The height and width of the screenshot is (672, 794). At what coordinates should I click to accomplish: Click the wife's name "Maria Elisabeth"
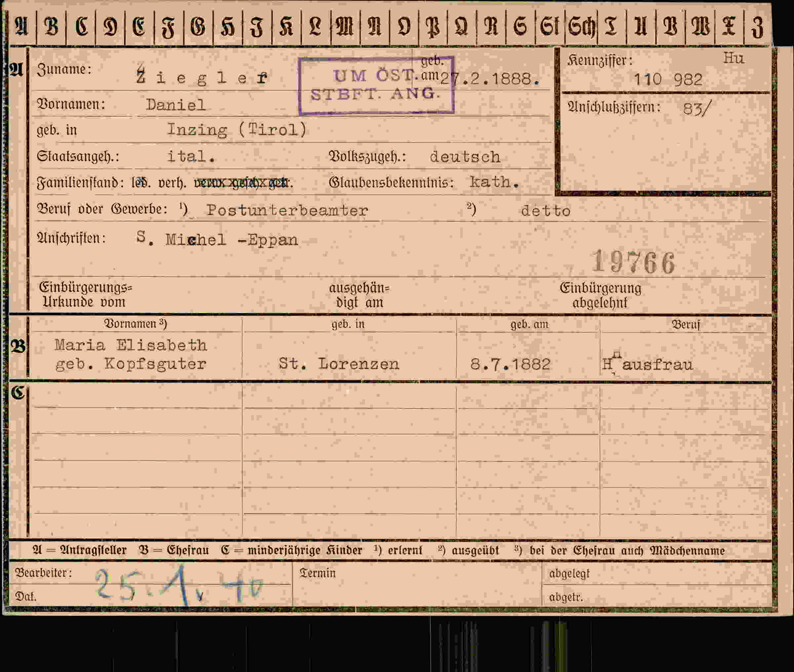click(131, 345)
